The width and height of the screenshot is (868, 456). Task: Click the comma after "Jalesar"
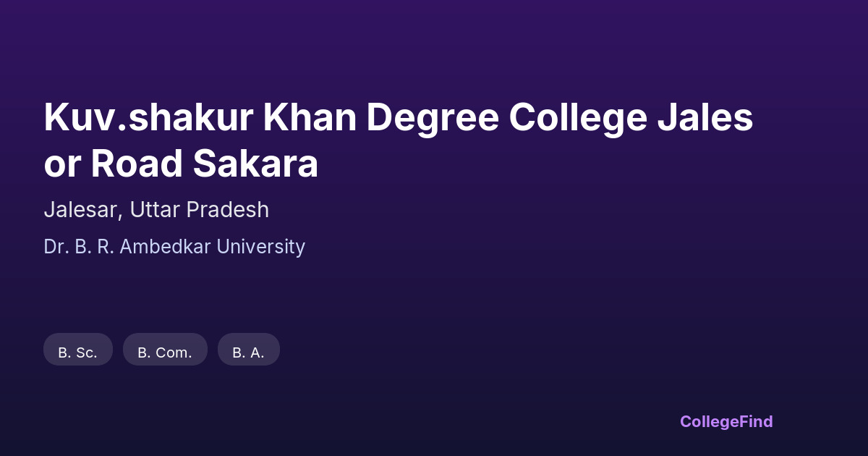click(x=122, y=216)
